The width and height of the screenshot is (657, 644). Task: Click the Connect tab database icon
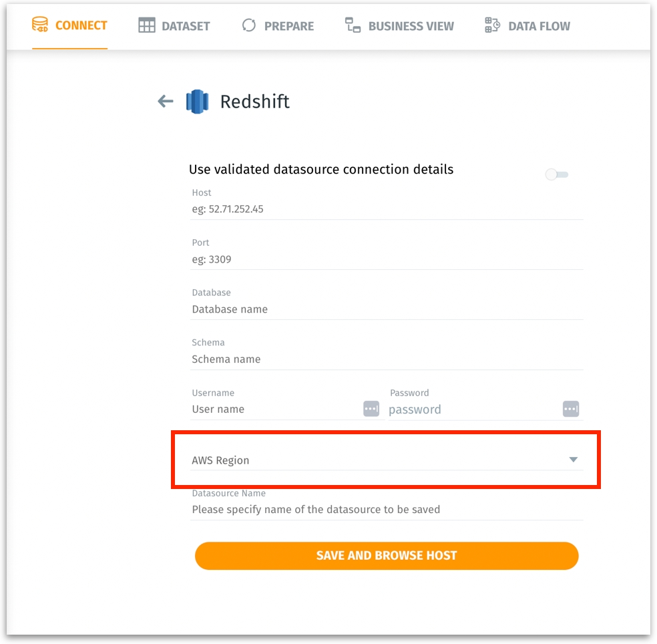(40, 25)
